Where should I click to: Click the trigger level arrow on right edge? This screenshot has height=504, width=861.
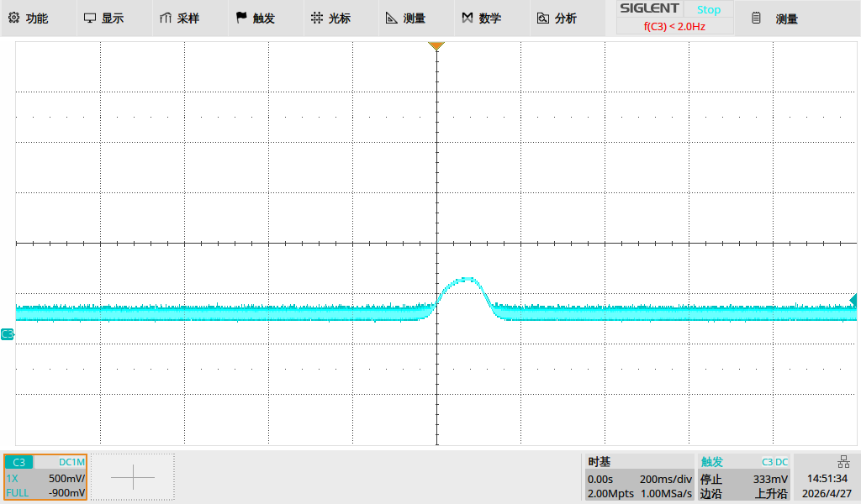[853, 300]
